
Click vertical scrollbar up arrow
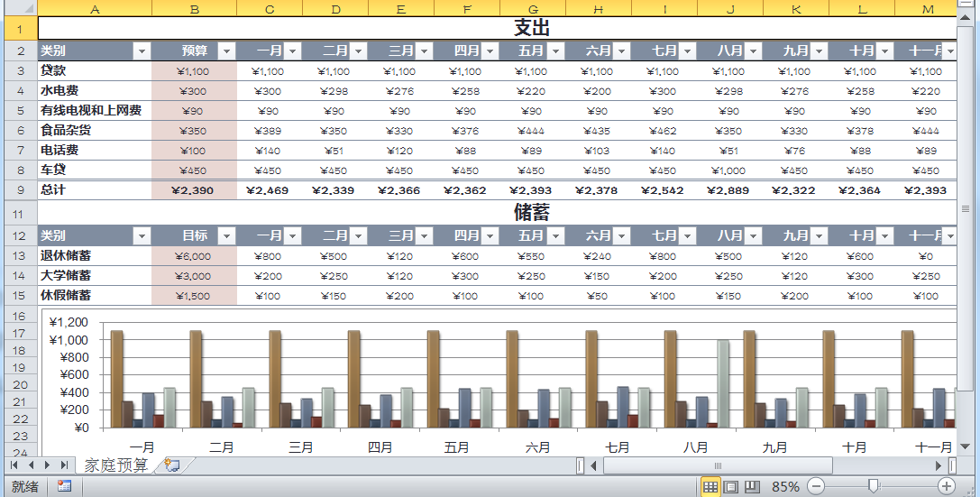point(965,17)
